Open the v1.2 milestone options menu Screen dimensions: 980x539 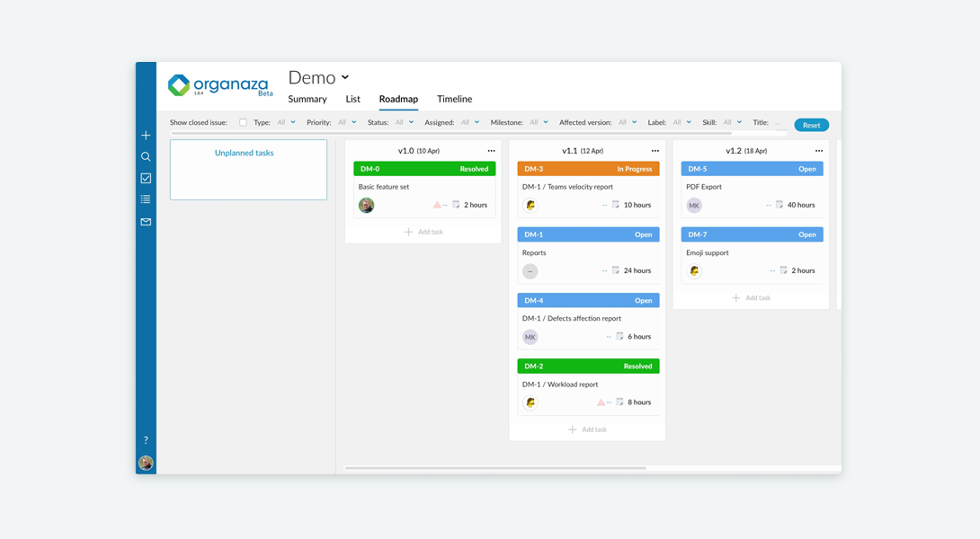point(819,151)
